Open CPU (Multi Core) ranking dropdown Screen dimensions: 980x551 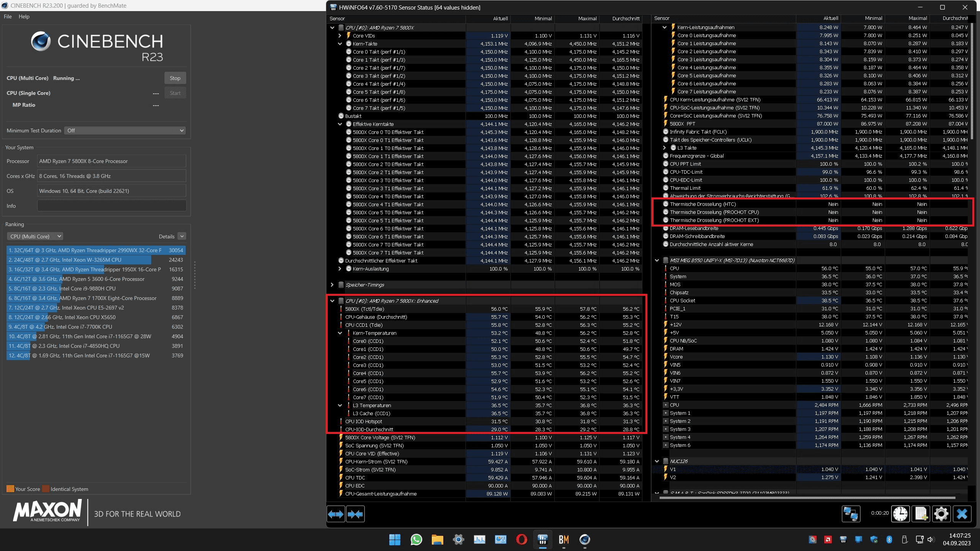tap(35, 236)
